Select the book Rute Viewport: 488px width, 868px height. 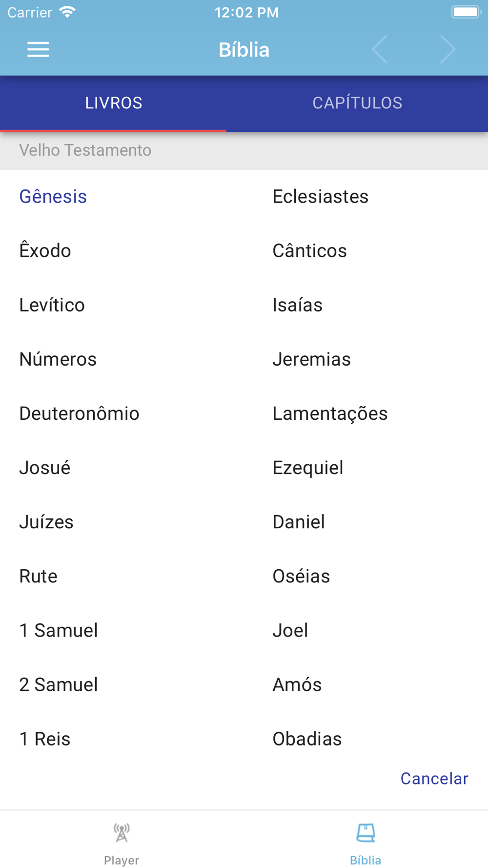click(39, 576)
